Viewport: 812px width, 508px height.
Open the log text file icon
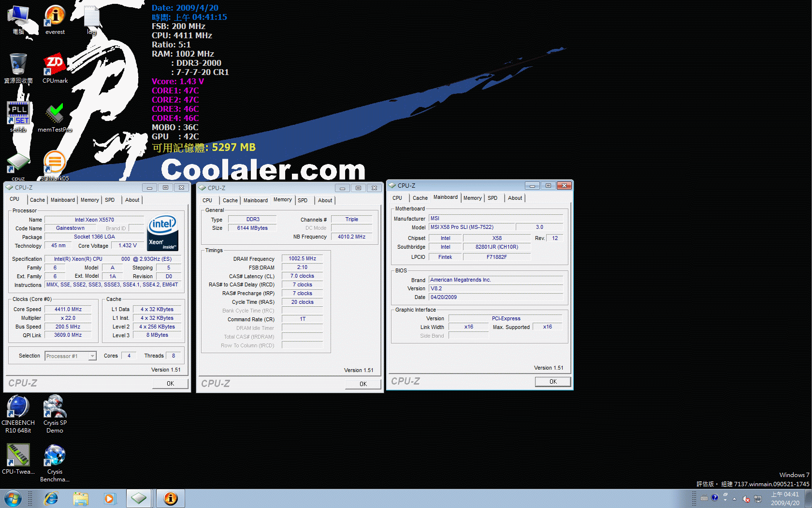(92, 20)
